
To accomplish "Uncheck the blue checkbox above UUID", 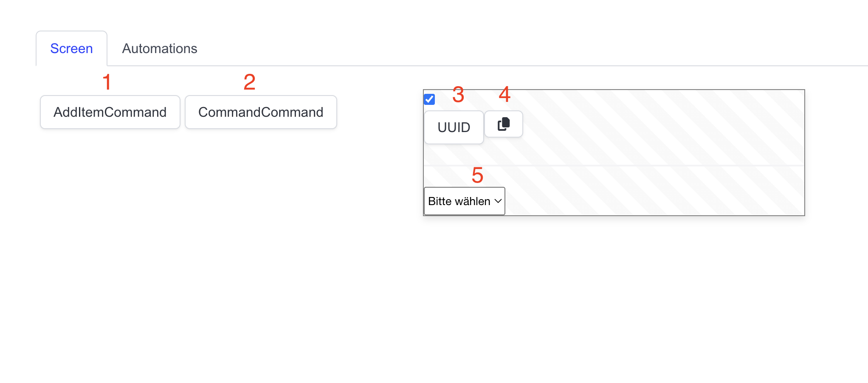I will 429,99.
